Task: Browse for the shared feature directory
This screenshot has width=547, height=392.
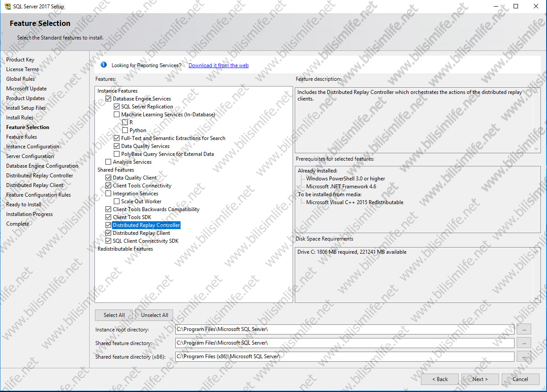Action: [x=524, y=343]
